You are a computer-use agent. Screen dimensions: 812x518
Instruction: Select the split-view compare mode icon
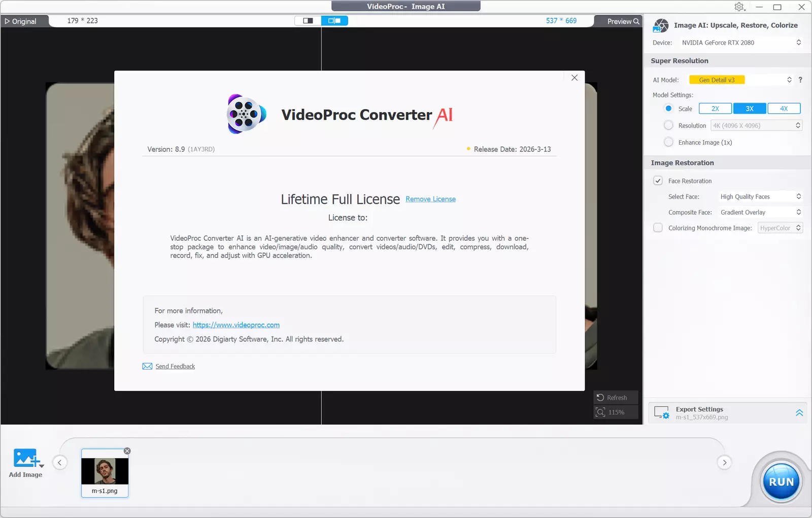[308, 21]
